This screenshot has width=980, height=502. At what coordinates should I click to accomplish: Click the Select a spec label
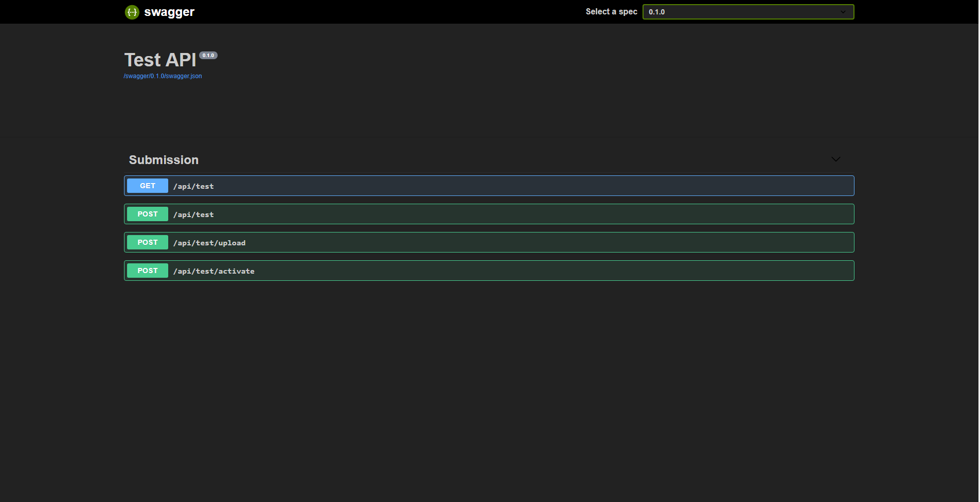tap(611, 11)
